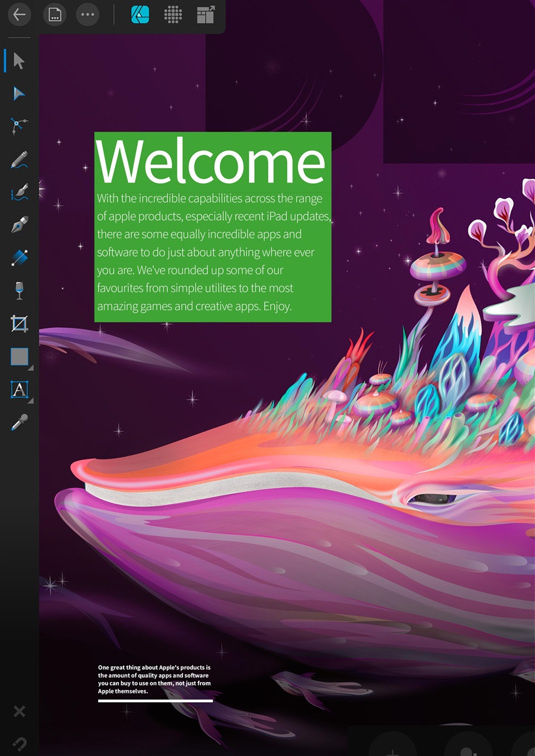The width and height of the screenshot is (535, 756).
Task: Select the Vector Crop tool
Action: (20, 324)
